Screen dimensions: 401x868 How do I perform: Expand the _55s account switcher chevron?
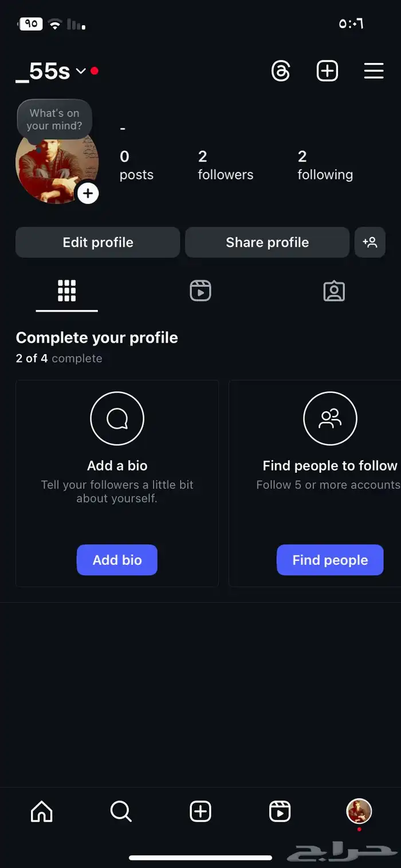pos(81,71)
